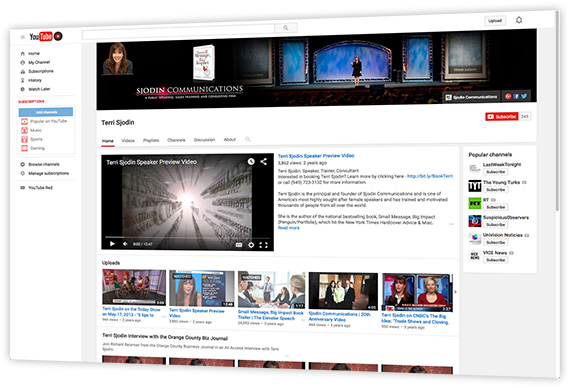Switch to the Discussion tab
This screenshot has height=388, width=570.
[x=204, y=140]
